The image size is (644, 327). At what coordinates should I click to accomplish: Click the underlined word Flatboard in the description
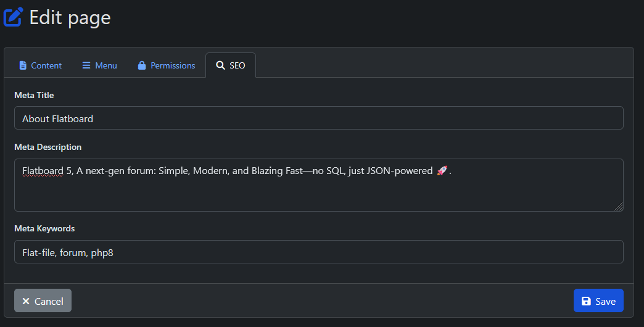(43, 171)
